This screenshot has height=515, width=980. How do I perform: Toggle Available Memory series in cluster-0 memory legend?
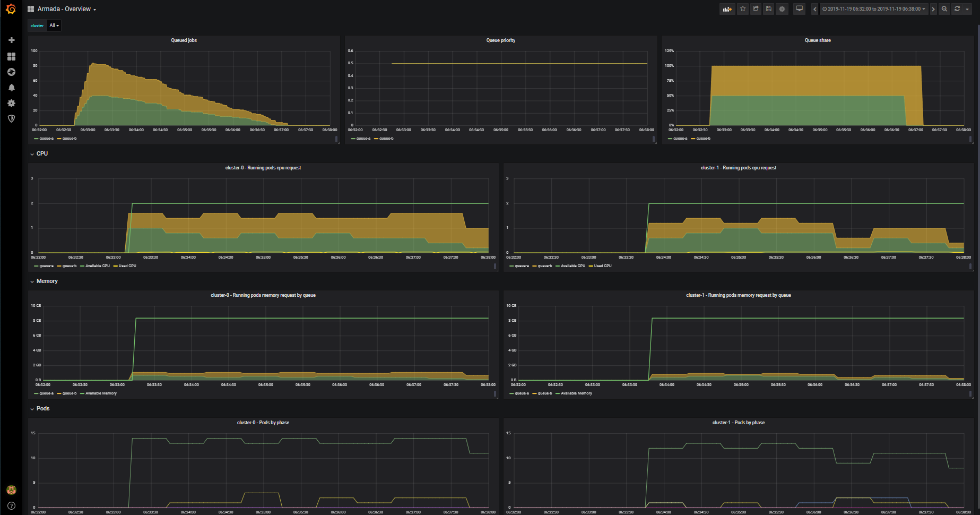tap(101, 393)
